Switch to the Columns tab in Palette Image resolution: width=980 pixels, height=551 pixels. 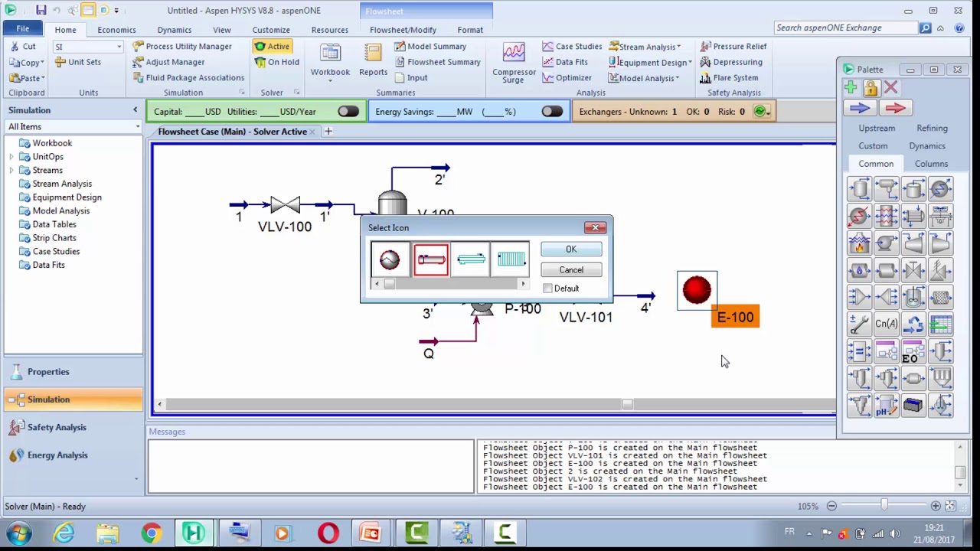click(x=931, y=164)
